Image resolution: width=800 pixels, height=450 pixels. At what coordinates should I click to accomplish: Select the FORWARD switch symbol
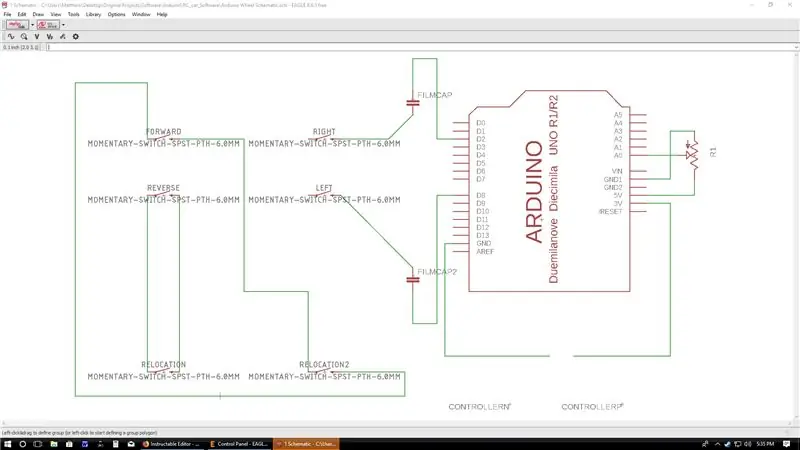coord(163,139)
